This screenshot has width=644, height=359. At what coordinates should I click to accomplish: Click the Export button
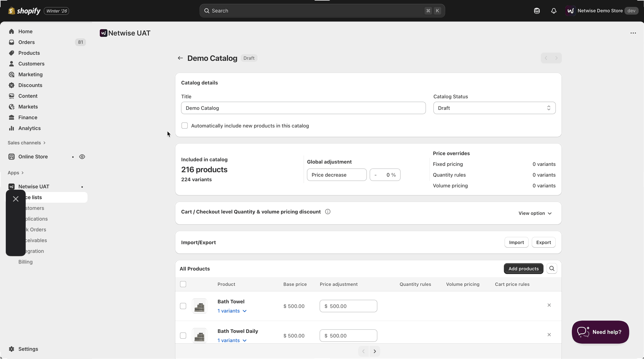(x=543, y=243)
